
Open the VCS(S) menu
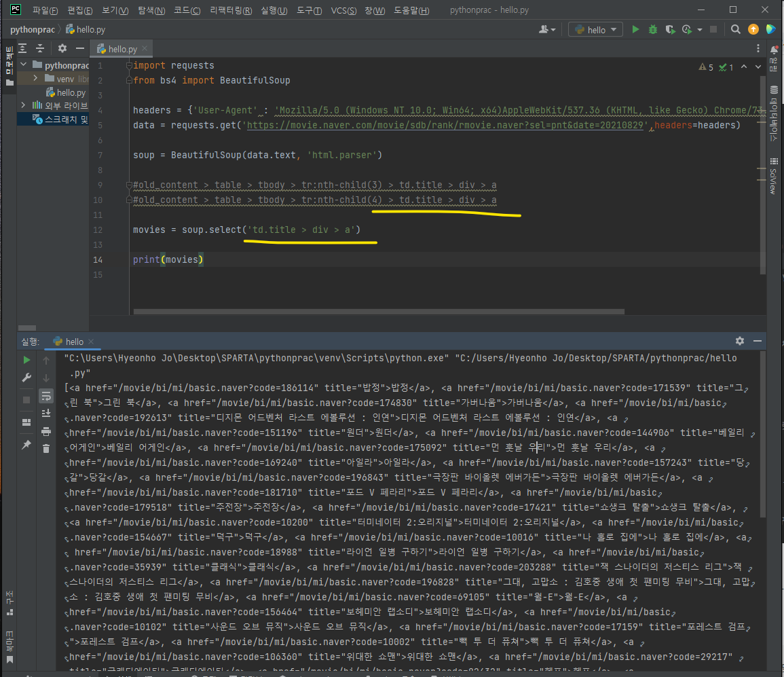(343, 10)
